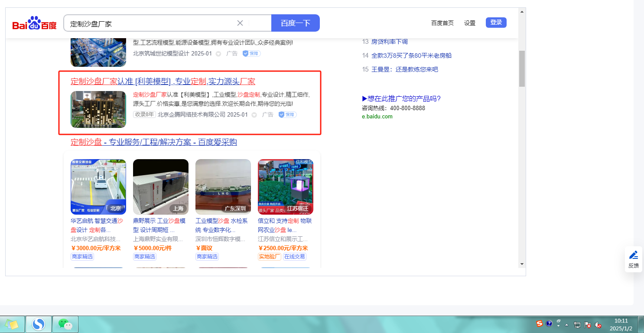Open the 北京 smart traffic sandbox product image
This screenshot has height=333, width=644.
coord(98,187)
